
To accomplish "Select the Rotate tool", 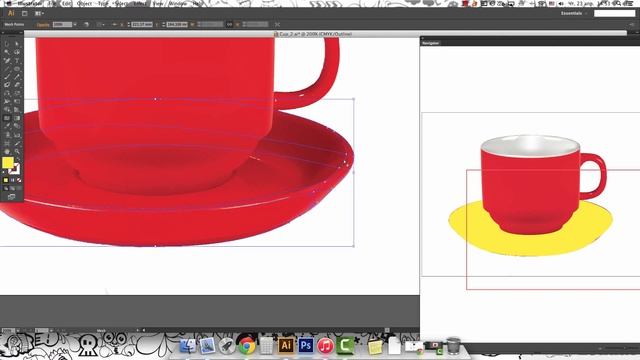I will click(7, 93).
